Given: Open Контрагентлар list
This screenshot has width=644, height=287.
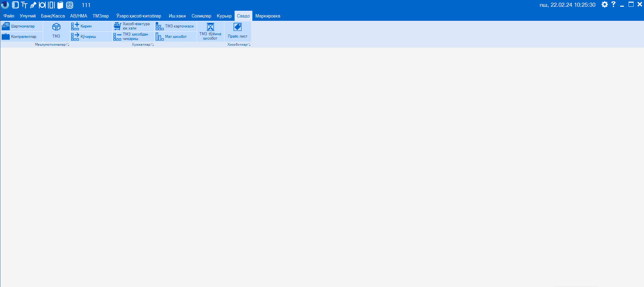Looking at the screenshot, I should tap(22, 37).
